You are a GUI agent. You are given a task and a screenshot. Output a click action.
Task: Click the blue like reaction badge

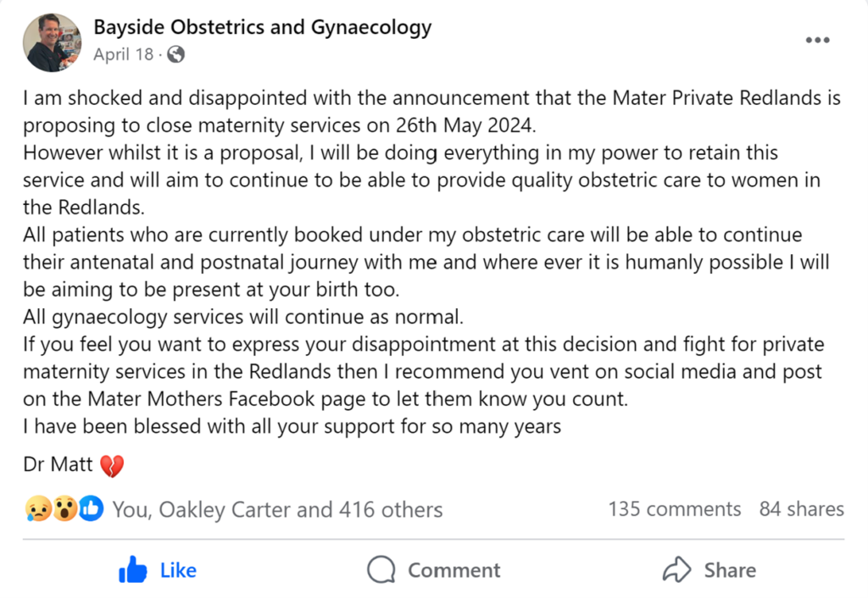click(x=91, y=509)
